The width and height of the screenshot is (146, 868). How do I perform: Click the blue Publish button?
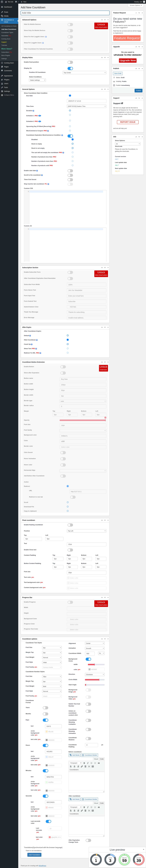tap(139, 91)
